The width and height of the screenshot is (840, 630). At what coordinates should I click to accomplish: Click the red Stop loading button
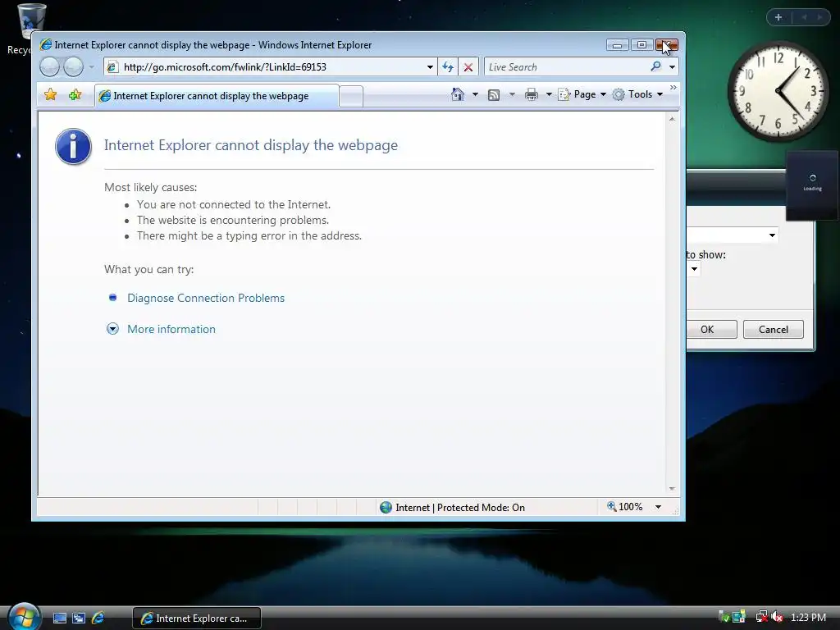pyautogui.click(x=468, y=67)
